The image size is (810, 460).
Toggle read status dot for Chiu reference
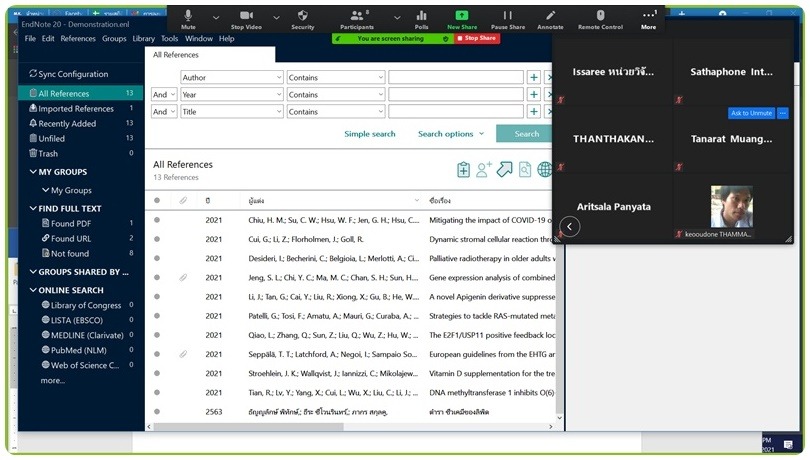tap(157, 220)
